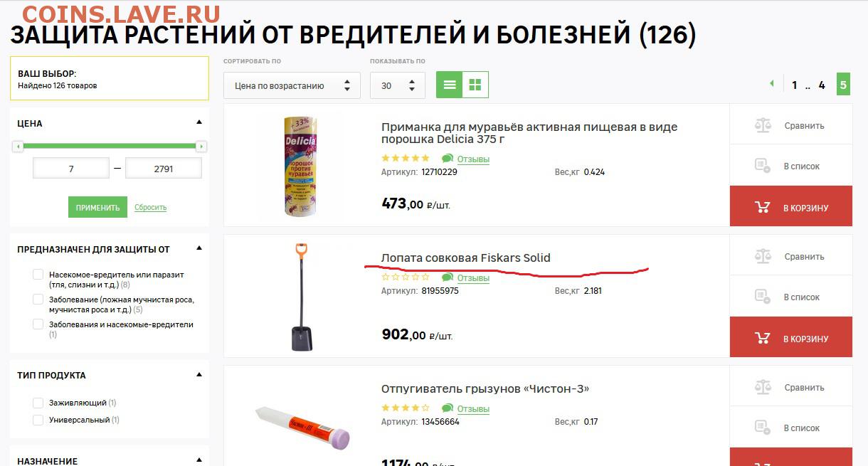Click add-to-list icon for Fiskars Solid shovel
The width and height of the screenshot is (868, 466).
[763, 297]
